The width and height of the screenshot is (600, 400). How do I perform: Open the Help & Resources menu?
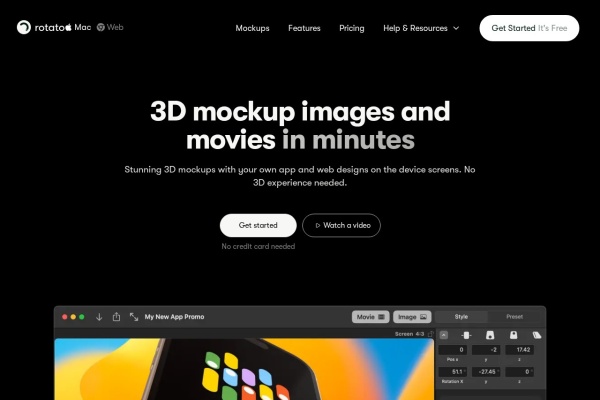coord(421,28)
